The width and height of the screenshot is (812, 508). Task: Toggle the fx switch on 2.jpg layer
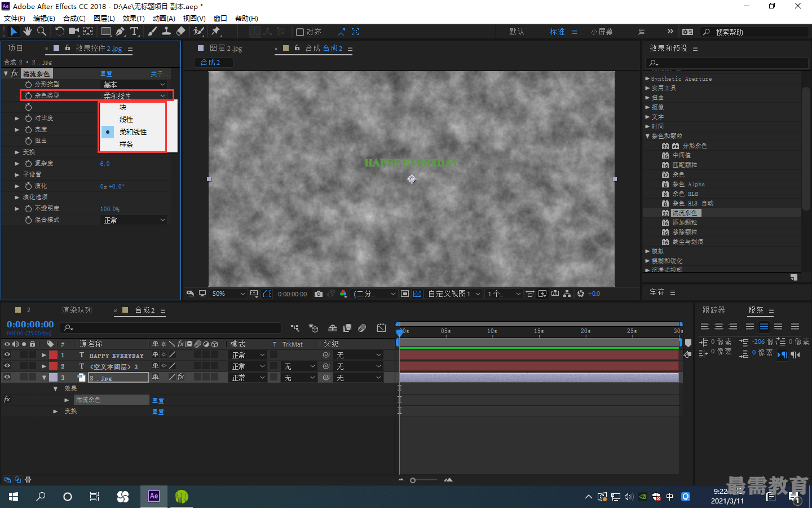(180, 377)
